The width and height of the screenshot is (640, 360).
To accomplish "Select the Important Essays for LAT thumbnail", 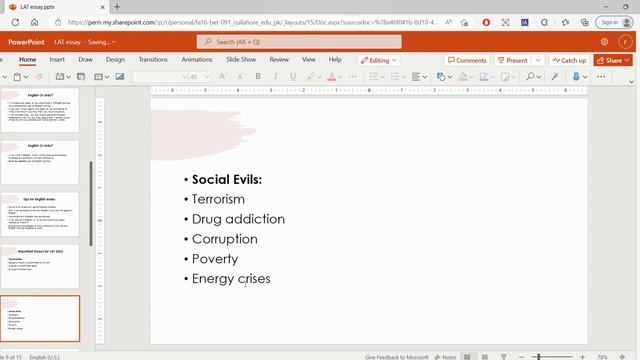I will [x=40, y=267].
